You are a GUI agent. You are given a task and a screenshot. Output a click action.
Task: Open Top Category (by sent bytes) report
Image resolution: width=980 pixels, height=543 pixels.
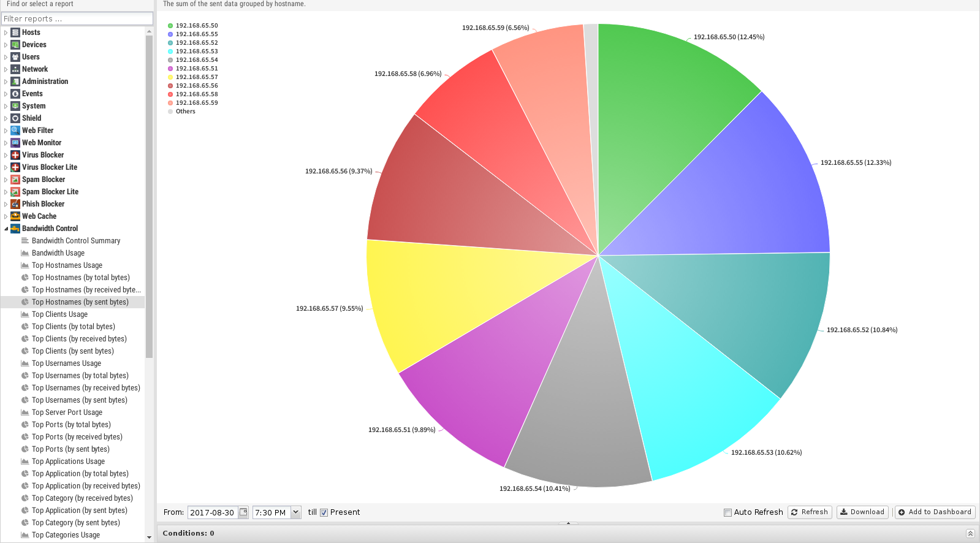76,523
